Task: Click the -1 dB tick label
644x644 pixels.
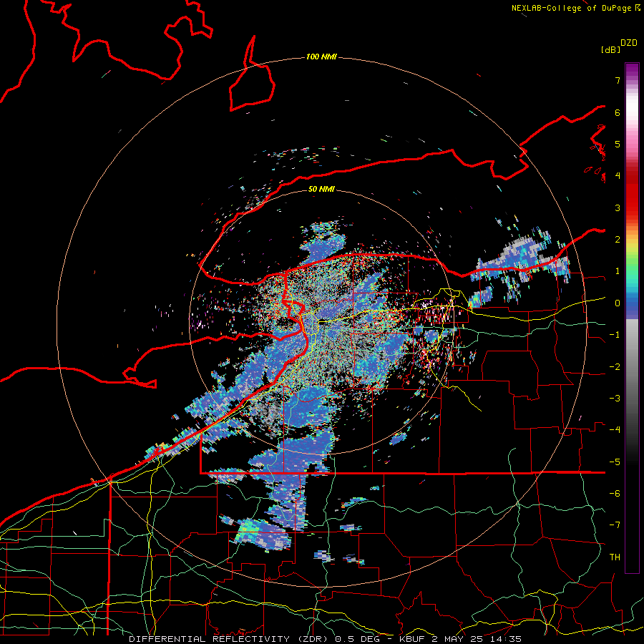Action: pos(615,335)
